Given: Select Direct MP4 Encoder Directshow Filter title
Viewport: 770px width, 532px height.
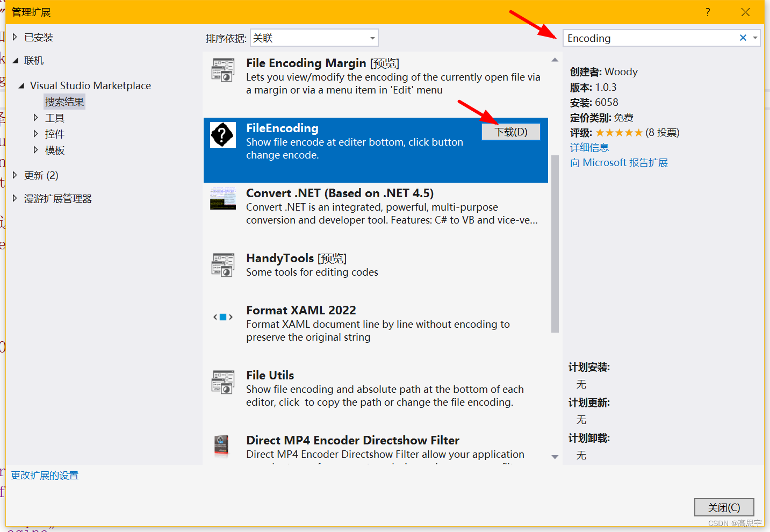Looking at the screenshot, I should [x=352, y=440].
